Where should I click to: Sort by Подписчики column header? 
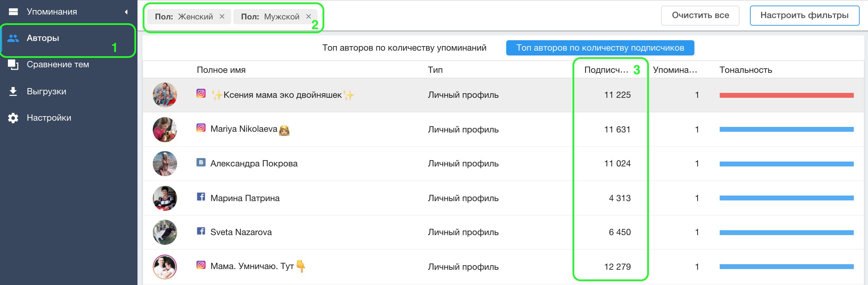pos(606,70)
